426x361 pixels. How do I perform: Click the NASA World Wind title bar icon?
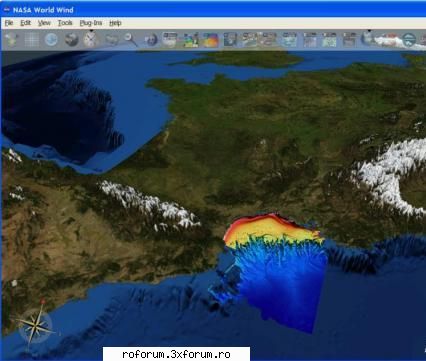tap(6, 10)
